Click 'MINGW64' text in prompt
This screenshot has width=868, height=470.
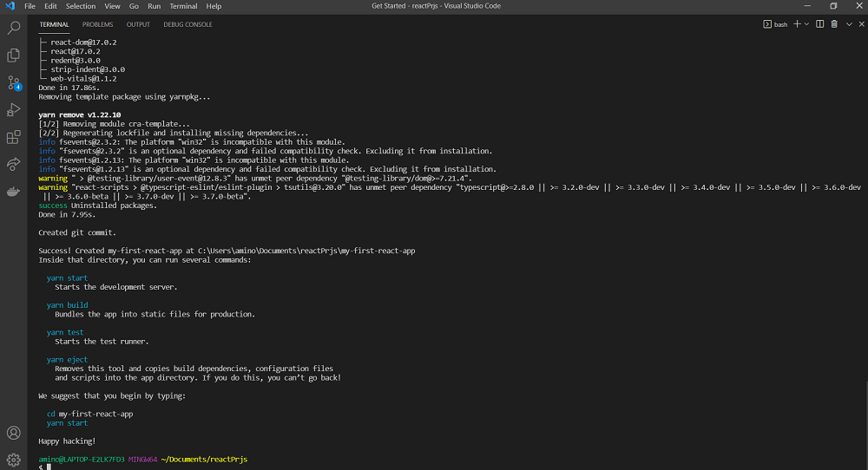pyautogui.click(x=143, y=460)
